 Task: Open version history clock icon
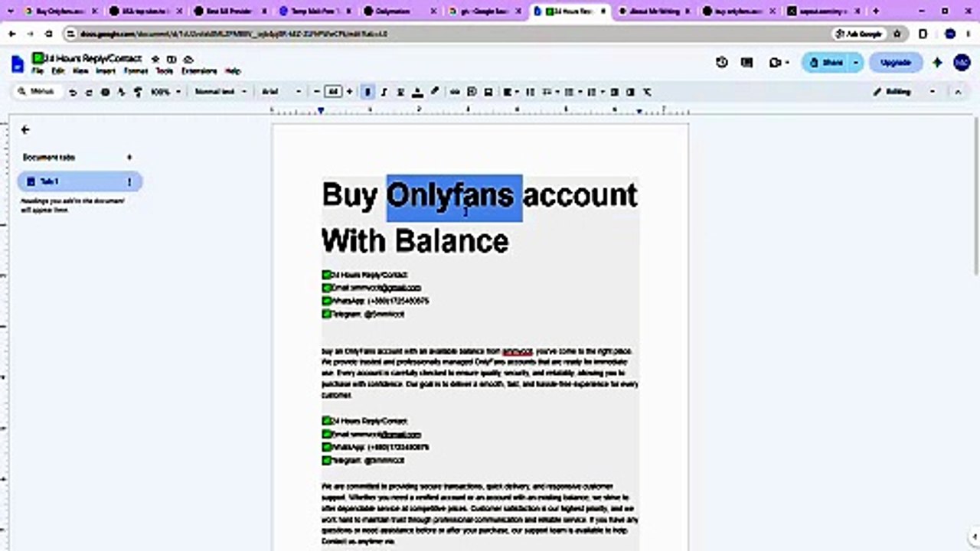(x=721, y=63)
